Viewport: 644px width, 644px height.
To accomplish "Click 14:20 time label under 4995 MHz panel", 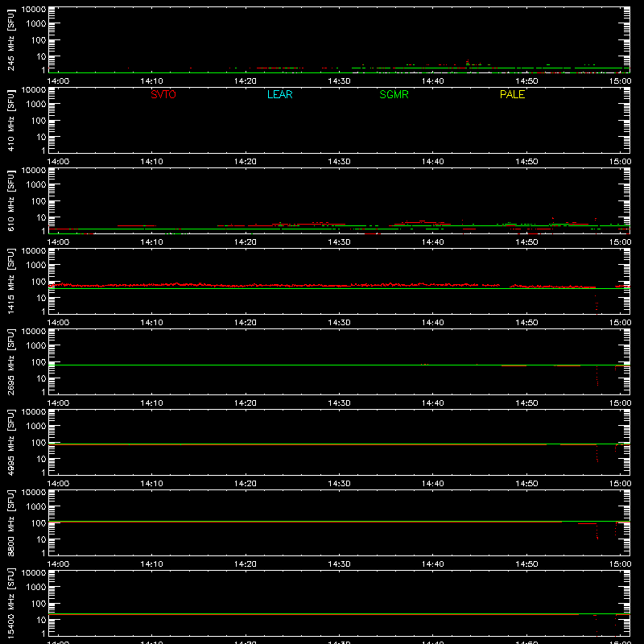I will click(x=246, y=484).
